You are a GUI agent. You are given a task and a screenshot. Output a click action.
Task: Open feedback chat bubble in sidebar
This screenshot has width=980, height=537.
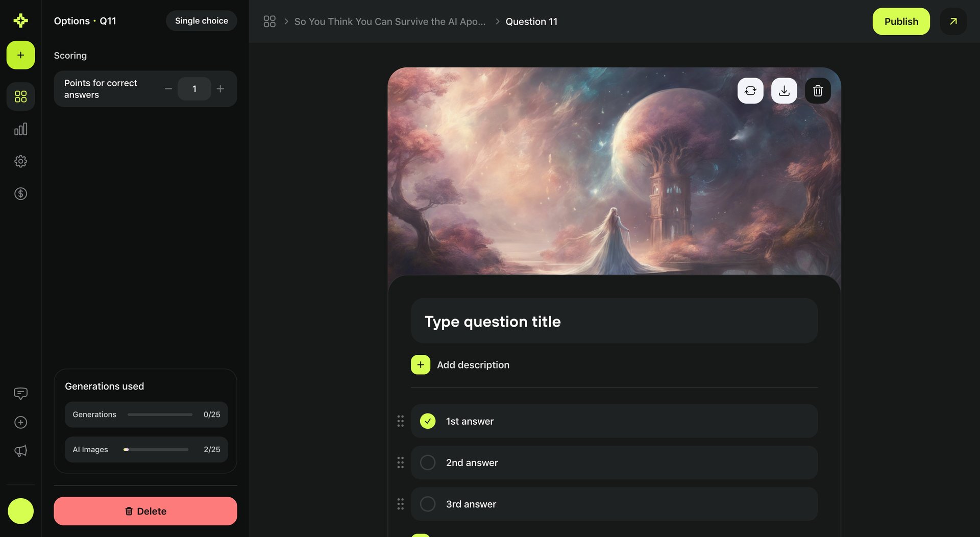pyautogui.click(x=20, y=393)
